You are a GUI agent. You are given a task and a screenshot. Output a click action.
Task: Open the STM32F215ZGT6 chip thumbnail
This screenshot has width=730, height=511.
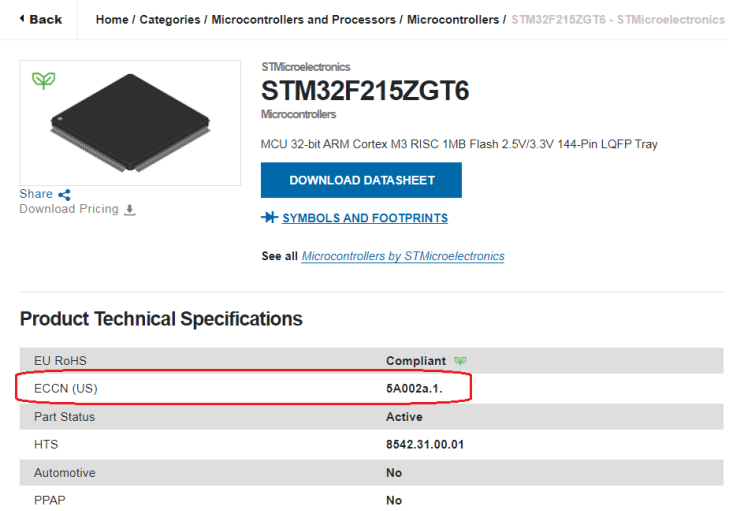coord(130,123)
